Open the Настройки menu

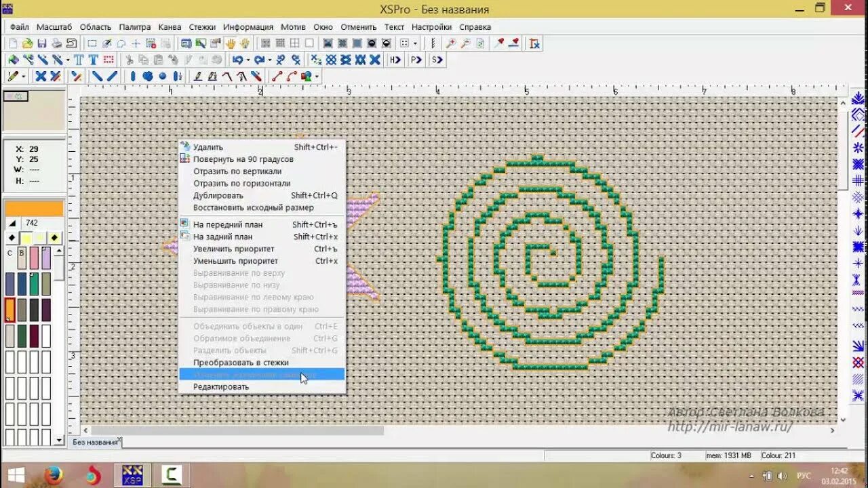point(431,27)
